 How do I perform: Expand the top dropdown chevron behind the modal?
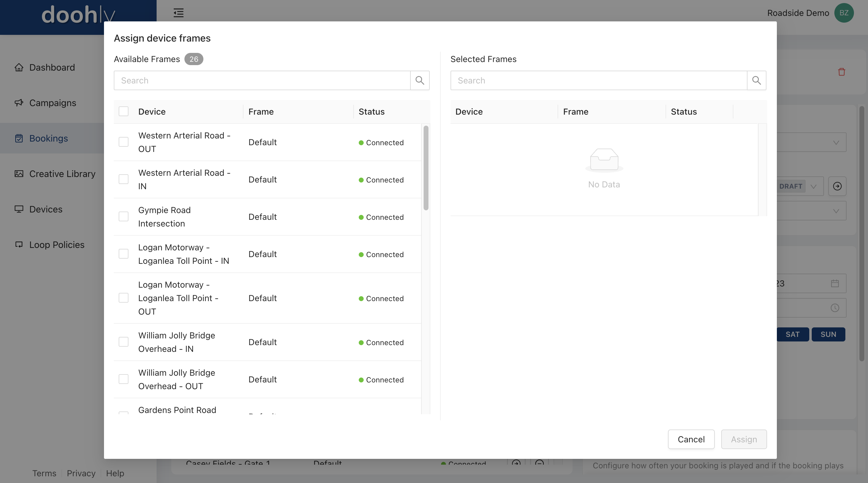tap(836, 142)
